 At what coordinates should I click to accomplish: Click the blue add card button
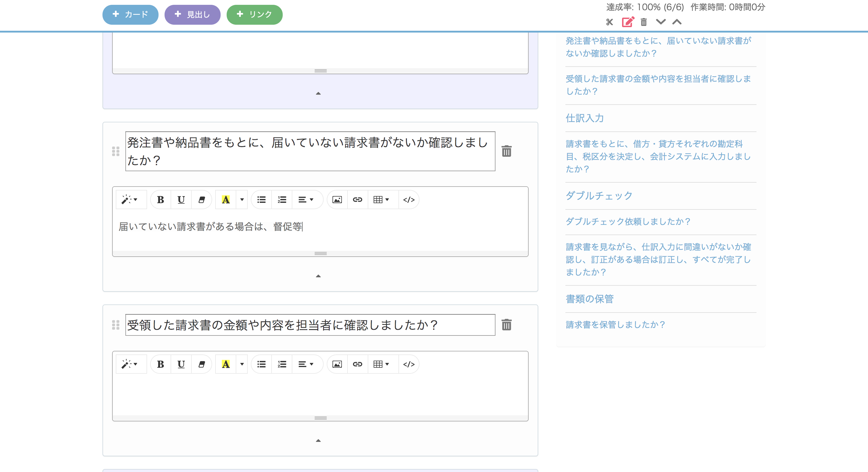(131, 14)
